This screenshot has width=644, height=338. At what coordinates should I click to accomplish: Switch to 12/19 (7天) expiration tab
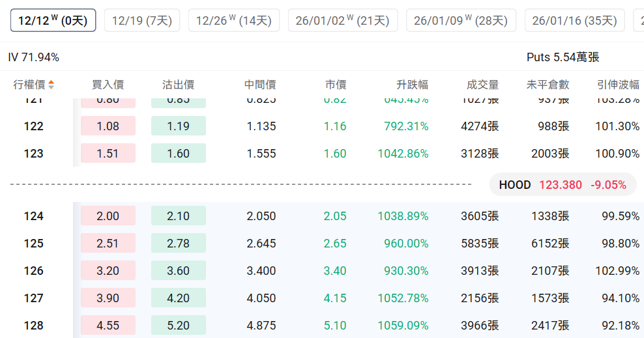point(142,20)
